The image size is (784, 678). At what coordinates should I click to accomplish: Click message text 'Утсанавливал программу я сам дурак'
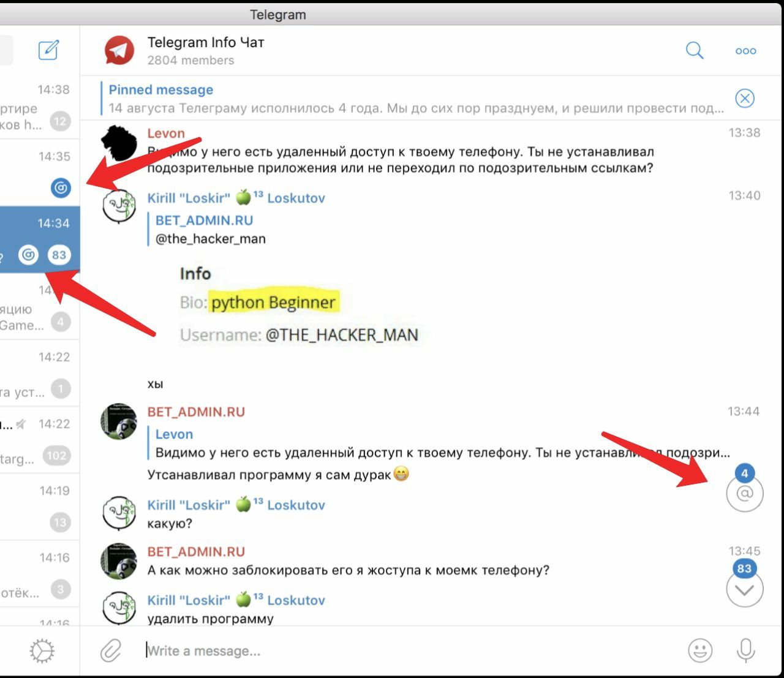pos(269,475)
